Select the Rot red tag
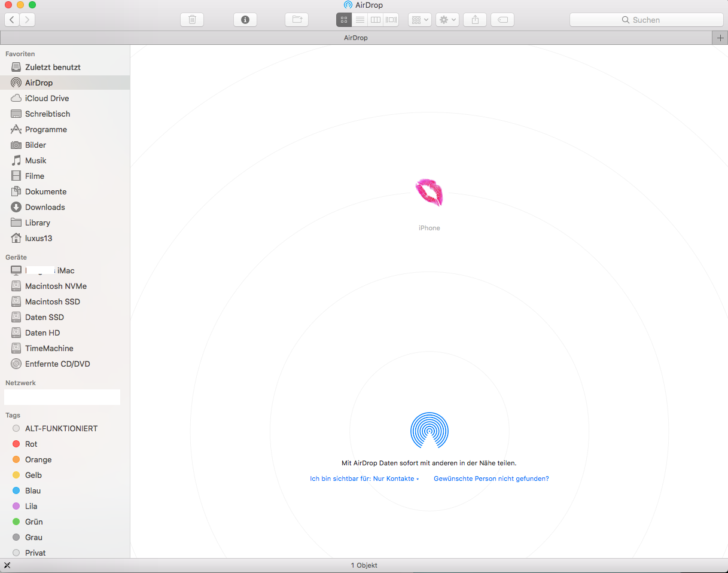This screenshot has width=728, height=573. [31, 444]
